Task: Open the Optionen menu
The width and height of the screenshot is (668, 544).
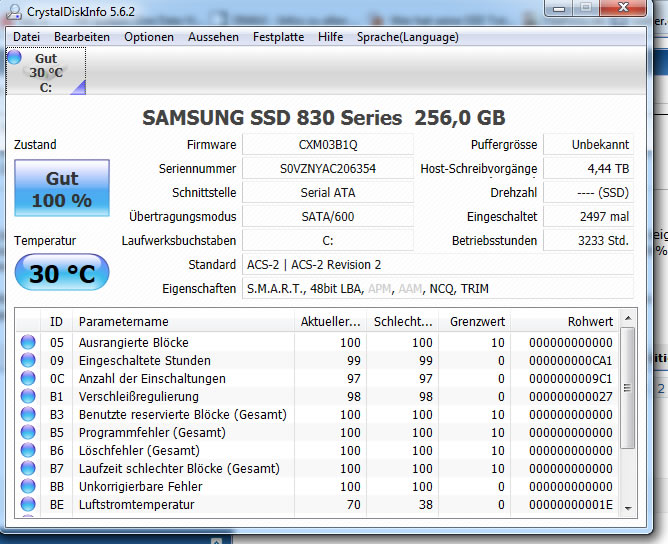Action: point(149,37)
